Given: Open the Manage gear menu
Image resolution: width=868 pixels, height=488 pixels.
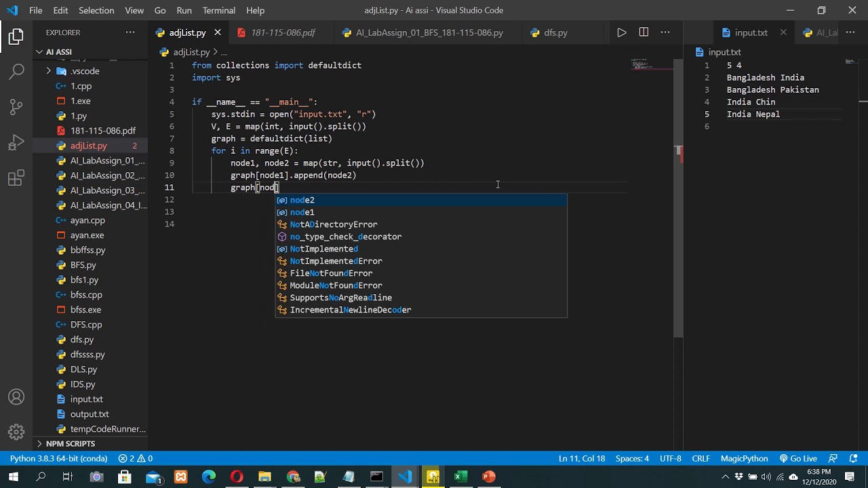Looking at the screenshot, I should coord(16,432).
